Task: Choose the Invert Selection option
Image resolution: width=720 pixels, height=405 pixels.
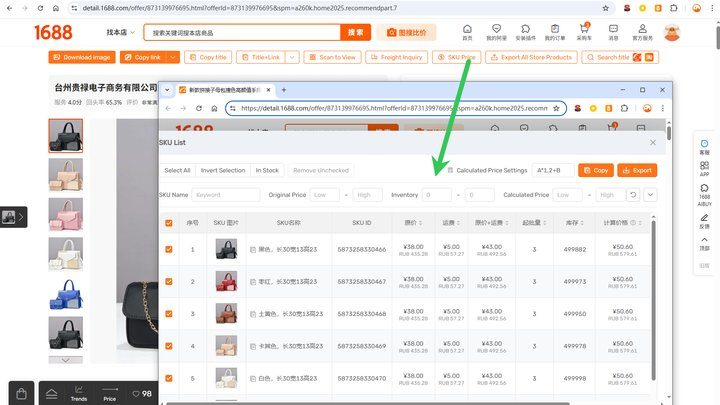Action: tap(223, 170)
